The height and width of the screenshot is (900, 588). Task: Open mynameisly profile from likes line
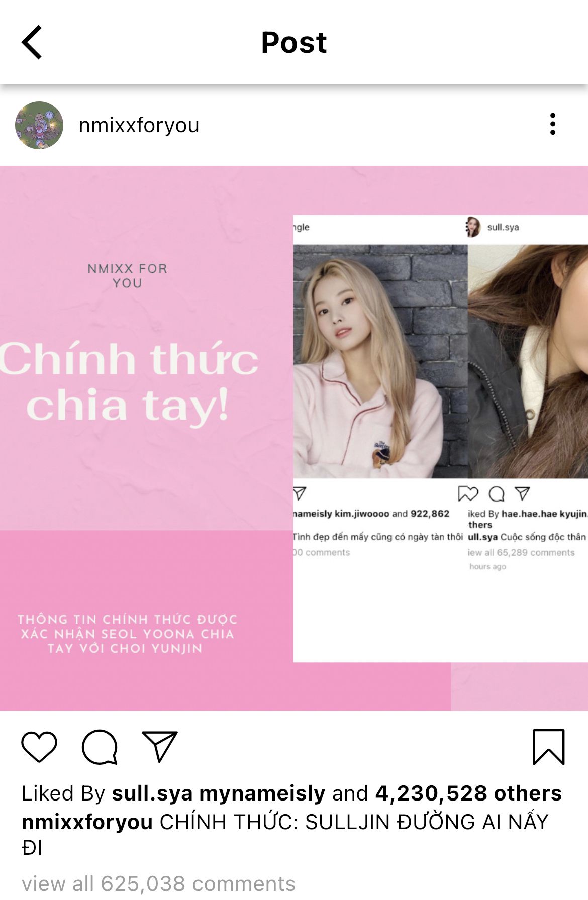click(262, 793)
